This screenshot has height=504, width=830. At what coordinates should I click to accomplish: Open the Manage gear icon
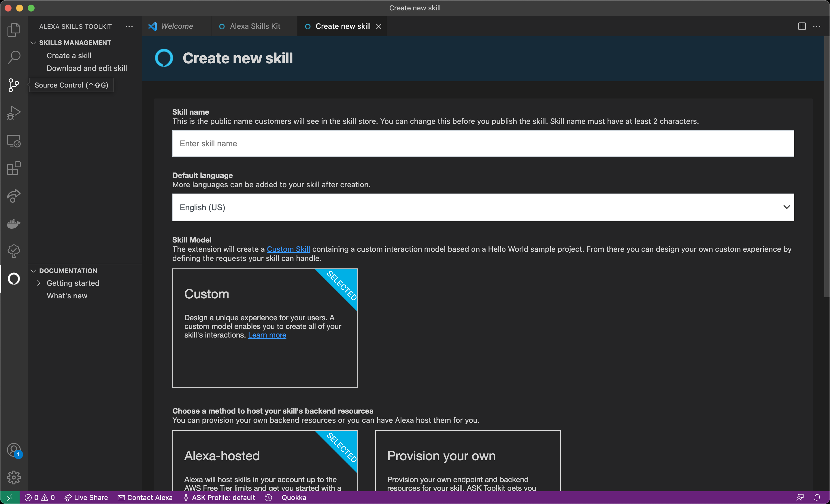[x=14, y=478]
